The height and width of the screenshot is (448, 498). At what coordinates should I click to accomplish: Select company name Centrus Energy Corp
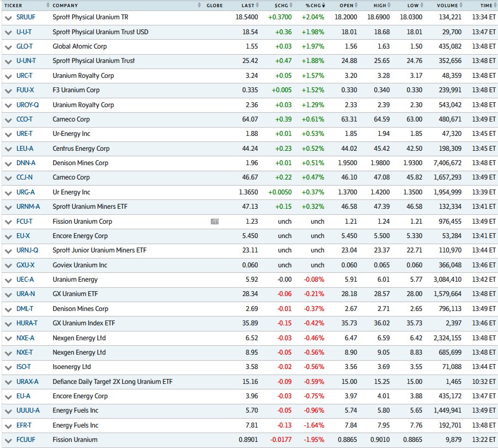point(81,149)
